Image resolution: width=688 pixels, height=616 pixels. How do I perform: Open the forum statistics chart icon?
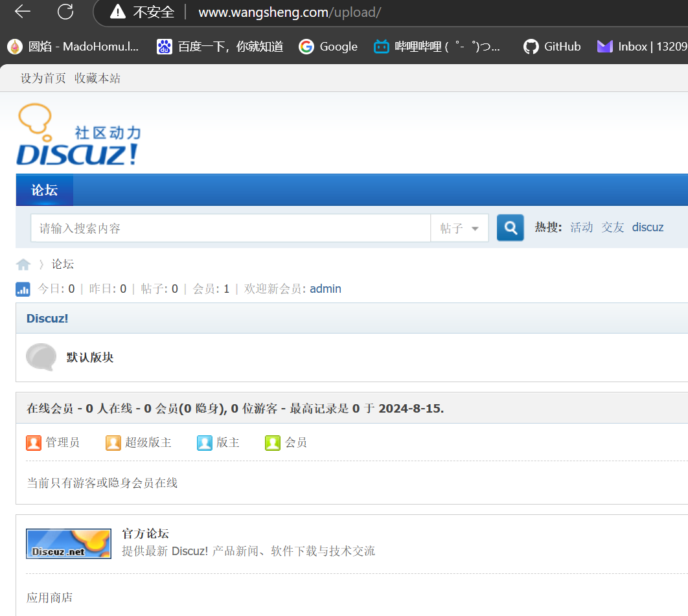coord(23,289)
